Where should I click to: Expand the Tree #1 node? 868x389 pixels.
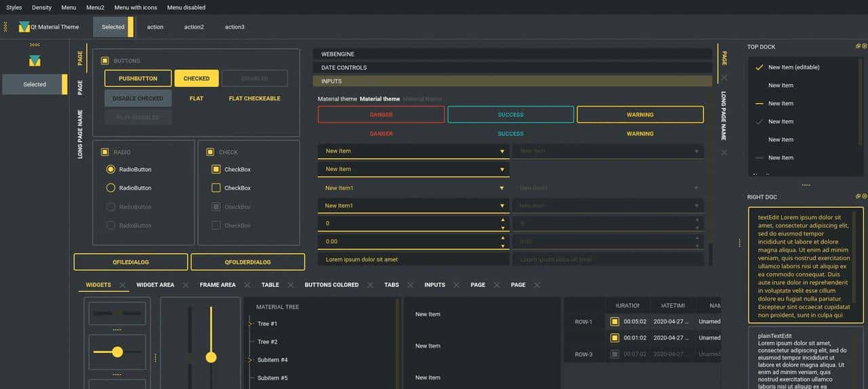point(251,324)
